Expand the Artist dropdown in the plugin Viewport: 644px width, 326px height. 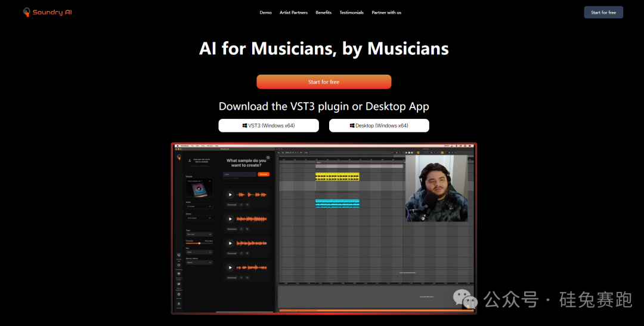click(x=199, y=207)
